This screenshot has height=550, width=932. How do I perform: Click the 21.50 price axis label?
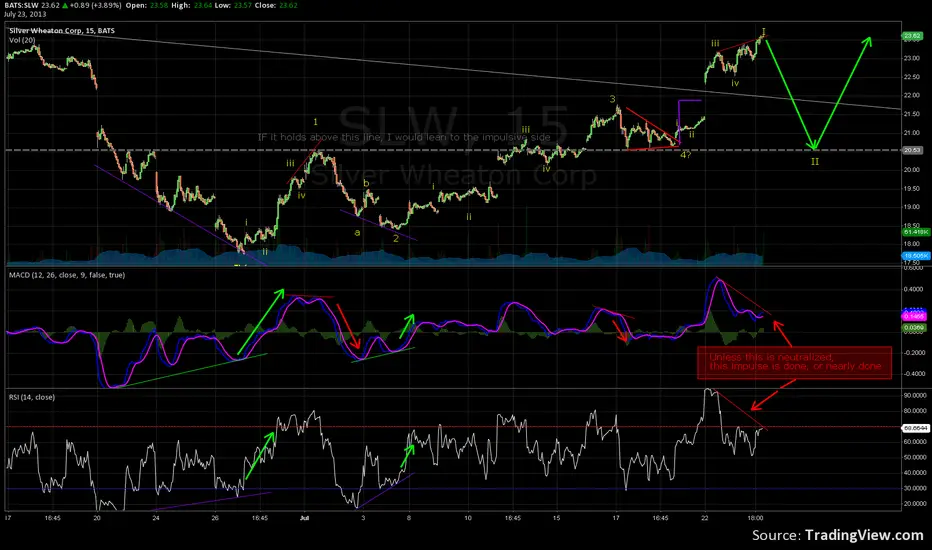912,114
